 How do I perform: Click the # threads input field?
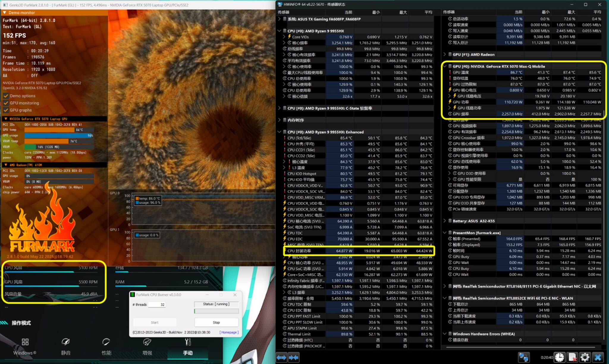(157, 305)
